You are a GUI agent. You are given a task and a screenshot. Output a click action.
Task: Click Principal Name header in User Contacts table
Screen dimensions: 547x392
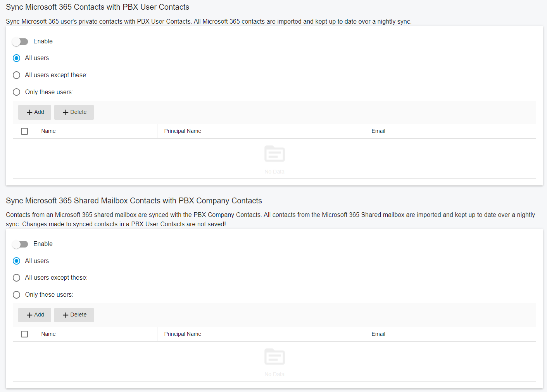183,131
